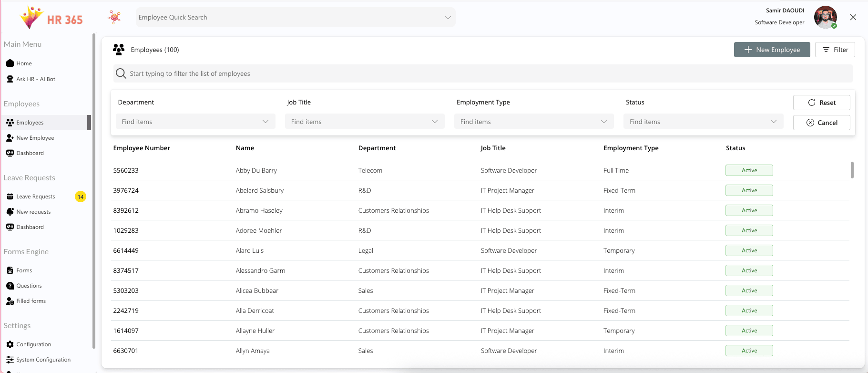
Task: Click the network icon beside quick search
Action: pos(114,17)
